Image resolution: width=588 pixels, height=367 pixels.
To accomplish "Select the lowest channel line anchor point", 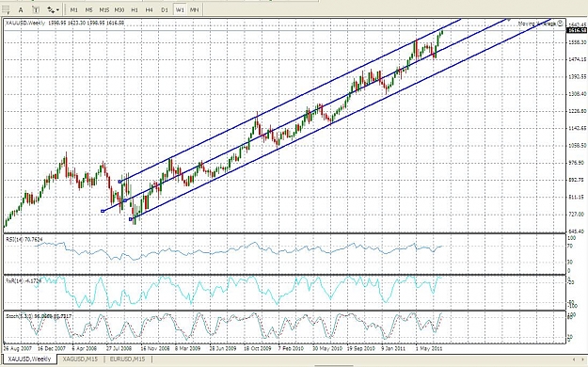I will pos(131,219).
